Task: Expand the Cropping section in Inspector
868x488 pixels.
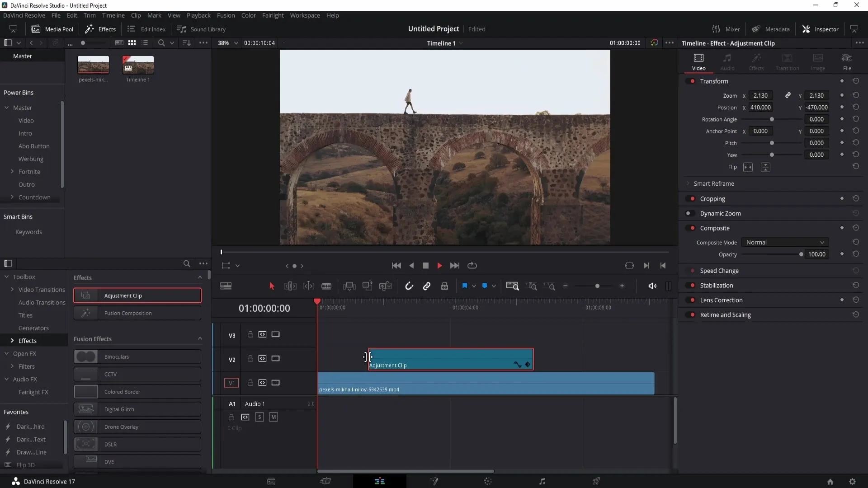Action: (712, 198)
